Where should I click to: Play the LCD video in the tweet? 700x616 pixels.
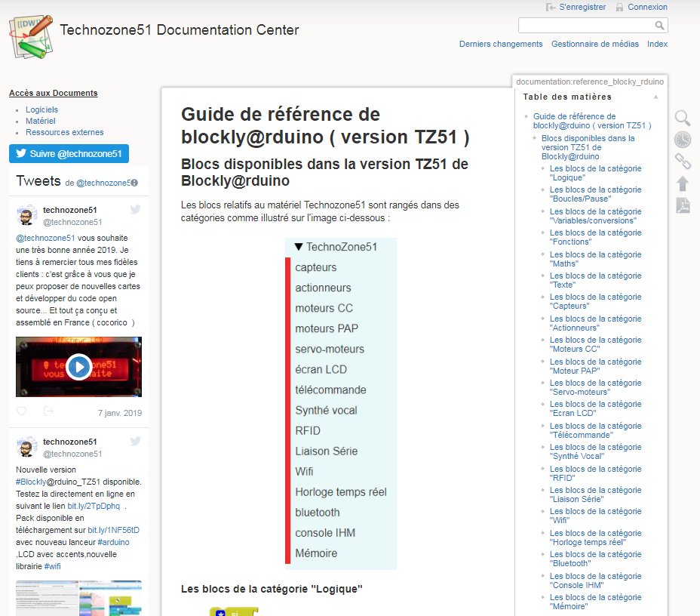tap(78, 368)
